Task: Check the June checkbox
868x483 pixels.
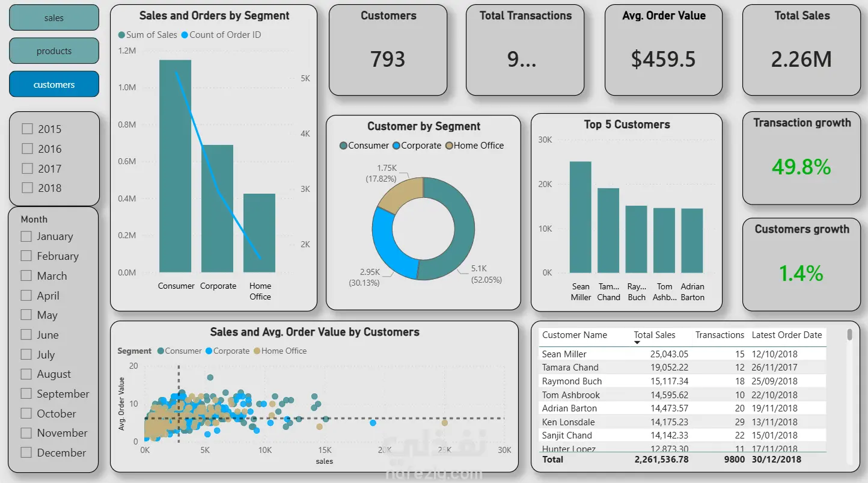Action: [26, 334]
